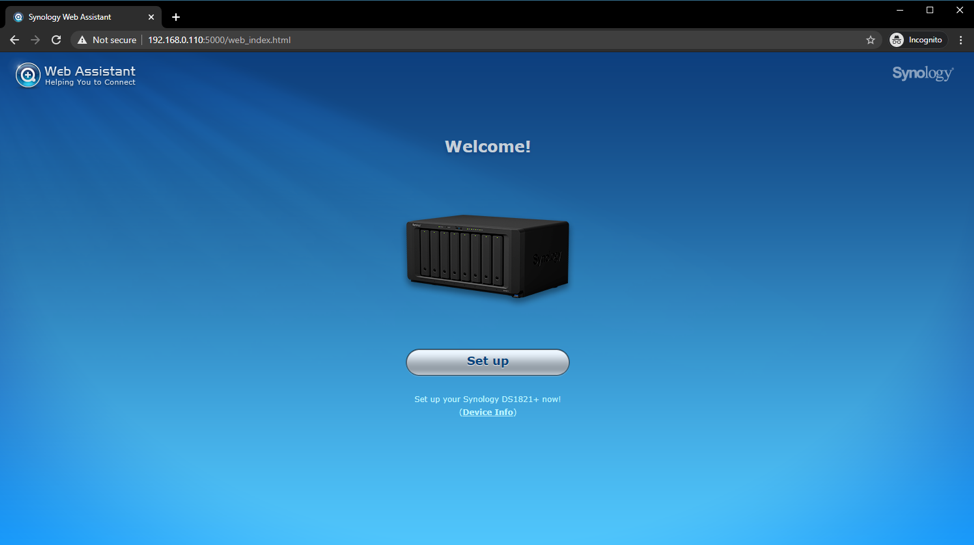Click the Not secure warning icon
Viewport: 974px width, 545px height.
coord(83,40)
